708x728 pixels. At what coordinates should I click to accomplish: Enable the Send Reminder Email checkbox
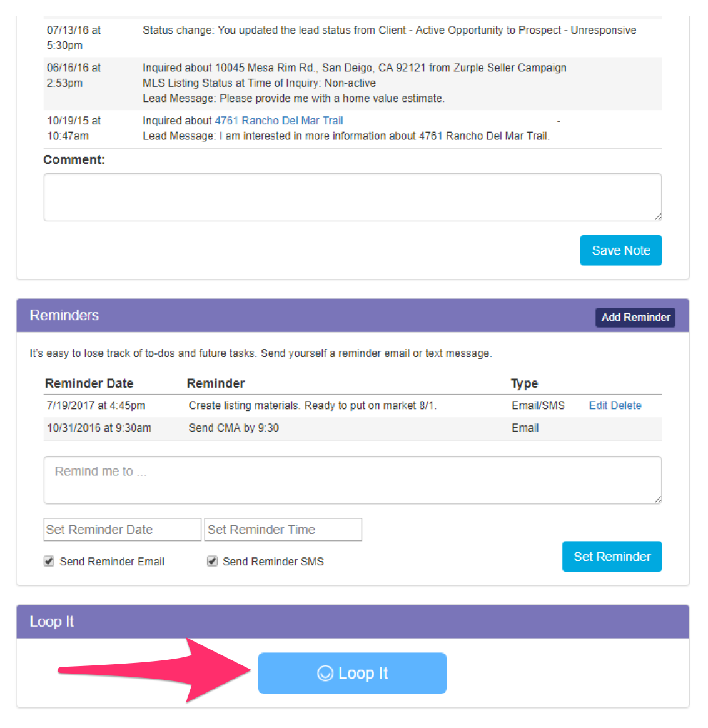(x=49, y=561)
